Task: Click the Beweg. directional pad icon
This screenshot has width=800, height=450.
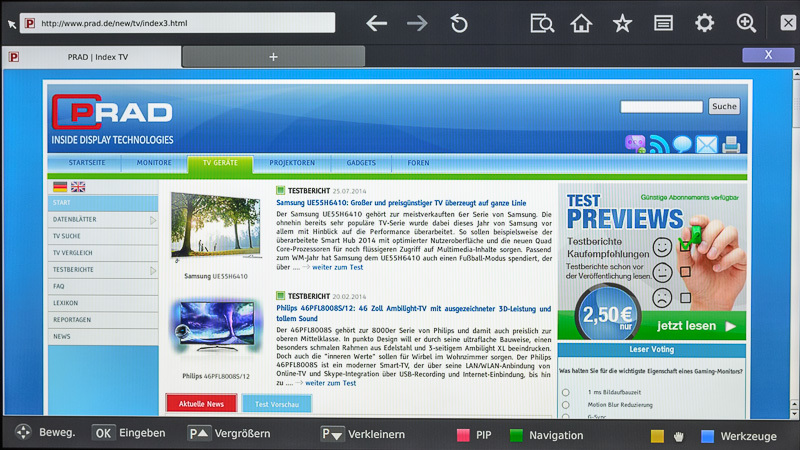Action: coord(23,432)
